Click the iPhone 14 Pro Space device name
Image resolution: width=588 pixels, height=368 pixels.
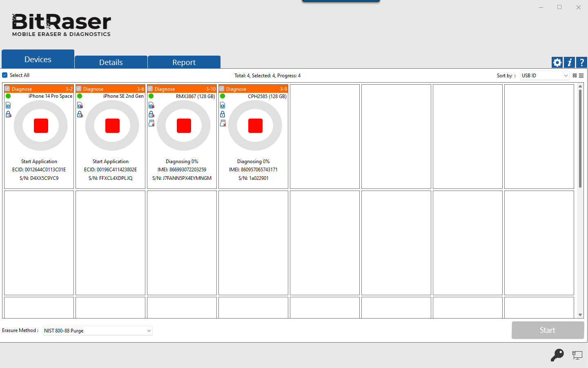pos(50,96)
